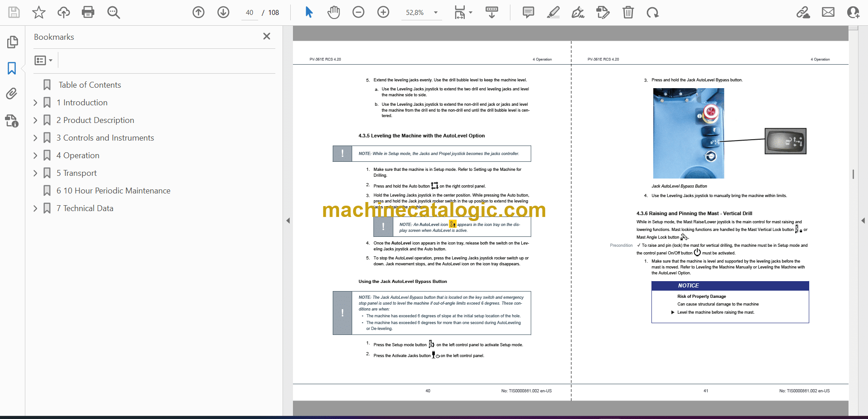Open the Table of Contents bookmark
The image size is (868, 419).
coord(90,85)
